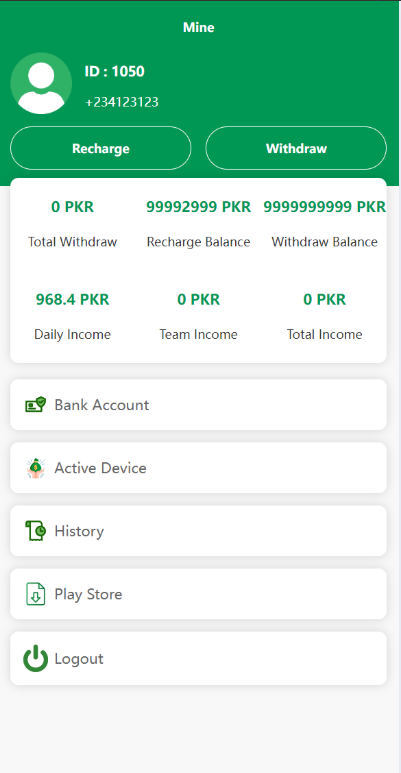
Task: Select the Play Store menu entry
Action: [x=198, y=594]
